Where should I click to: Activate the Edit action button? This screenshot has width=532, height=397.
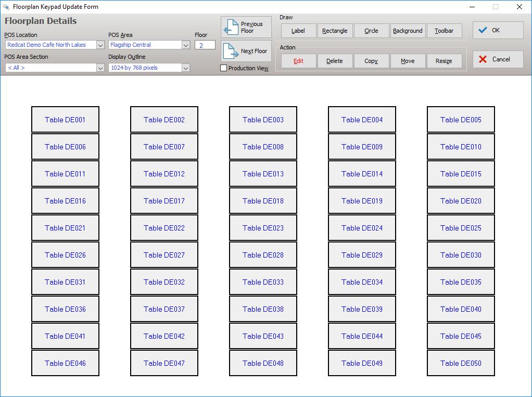pos(298,61)
